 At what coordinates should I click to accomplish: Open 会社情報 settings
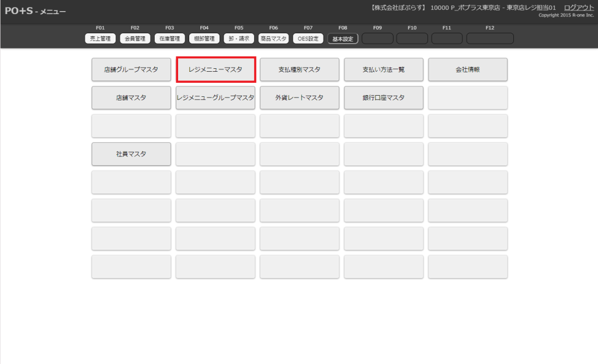coord(468,69)
